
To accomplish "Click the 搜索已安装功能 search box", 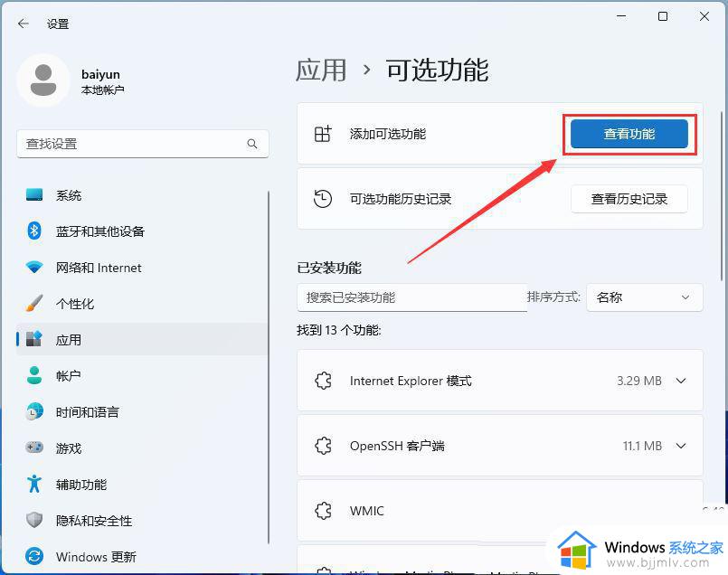I will coord(411,297).
